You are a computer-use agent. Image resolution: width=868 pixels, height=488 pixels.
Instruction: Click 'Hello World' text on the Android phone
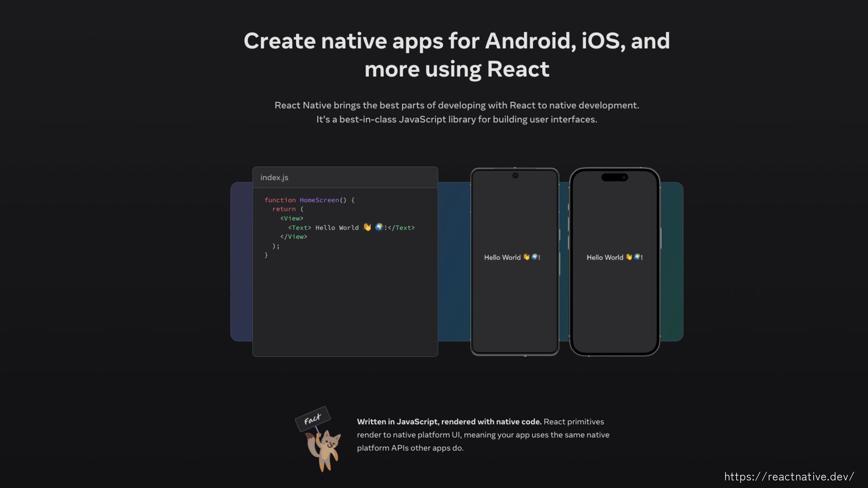point(502,257)
